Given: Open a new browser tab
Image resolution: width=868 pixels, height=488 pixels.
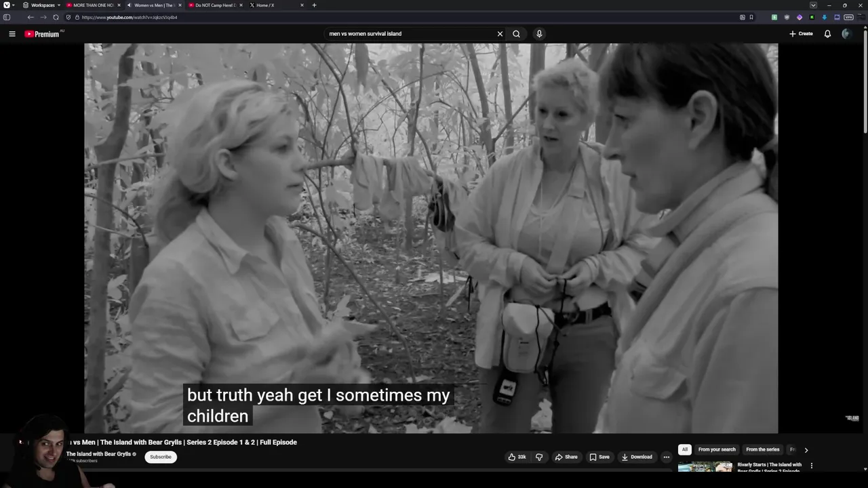Looking at the screenshot, I should (x=314, y=5).
